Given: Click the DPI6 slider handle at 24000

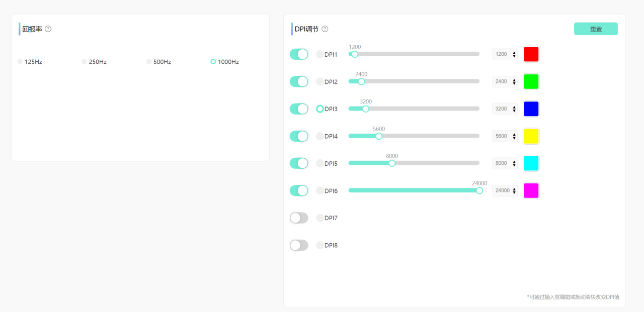Looking at the screenshot, I should pos(479,190).
